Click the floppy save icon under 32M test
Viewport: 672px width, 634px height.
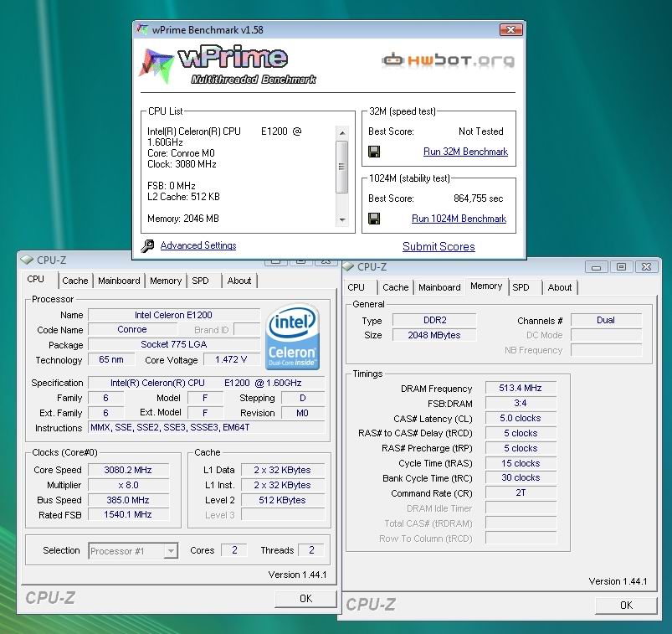(374, 152)
